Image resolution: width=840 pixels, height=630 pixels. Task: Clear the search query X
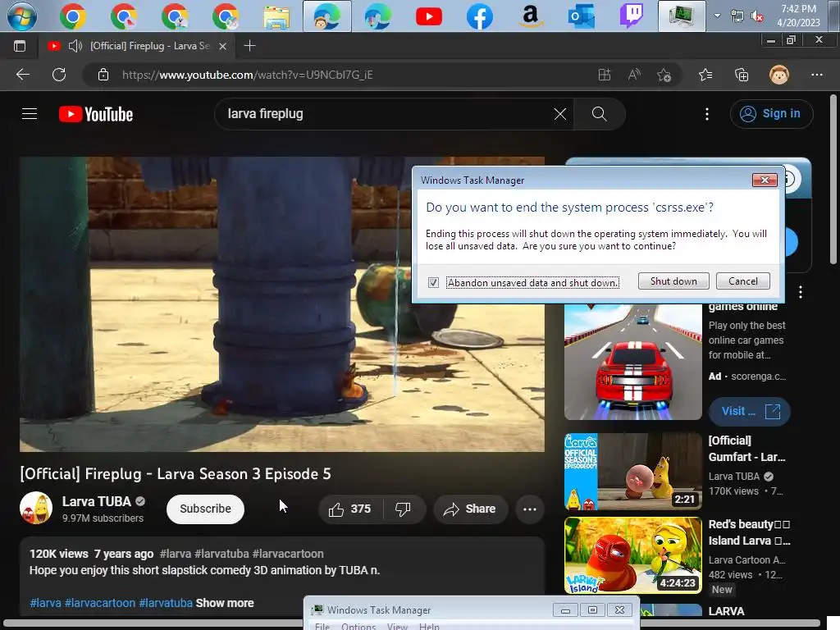559,113
